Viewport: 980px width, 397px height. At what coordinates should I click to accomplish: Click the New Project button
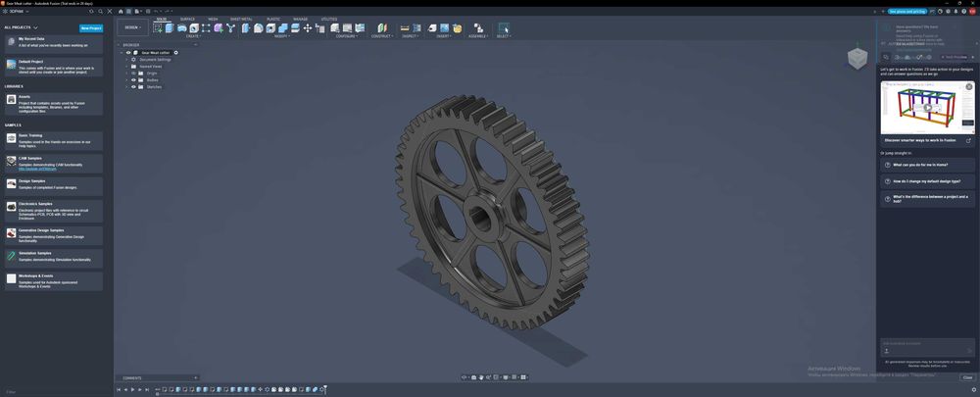coord(91,28)
